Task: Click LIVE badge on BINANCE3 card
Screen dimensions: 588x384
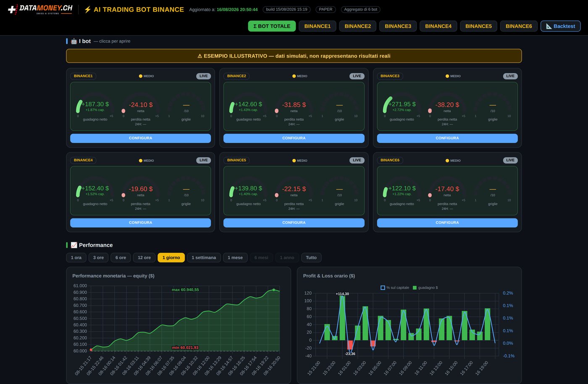Action: click(510, 76)
